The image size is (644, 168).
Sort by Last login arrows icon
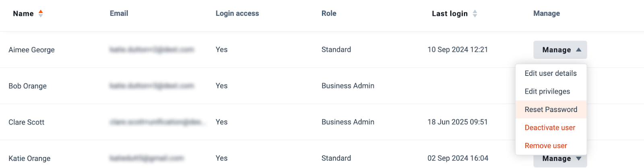[475, 14]
